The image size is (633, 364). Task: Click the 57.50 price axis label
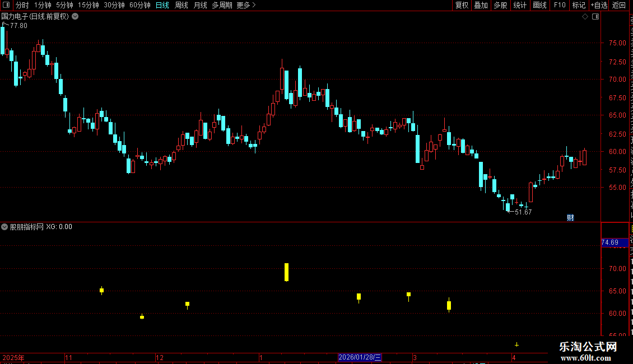[617, 170]
